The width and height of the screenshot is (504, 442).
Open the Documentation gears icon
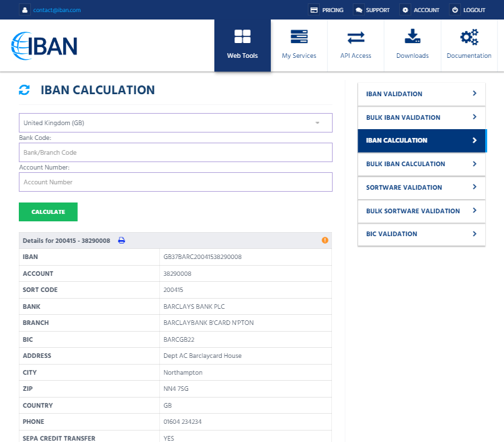click(x=469, y=38)
